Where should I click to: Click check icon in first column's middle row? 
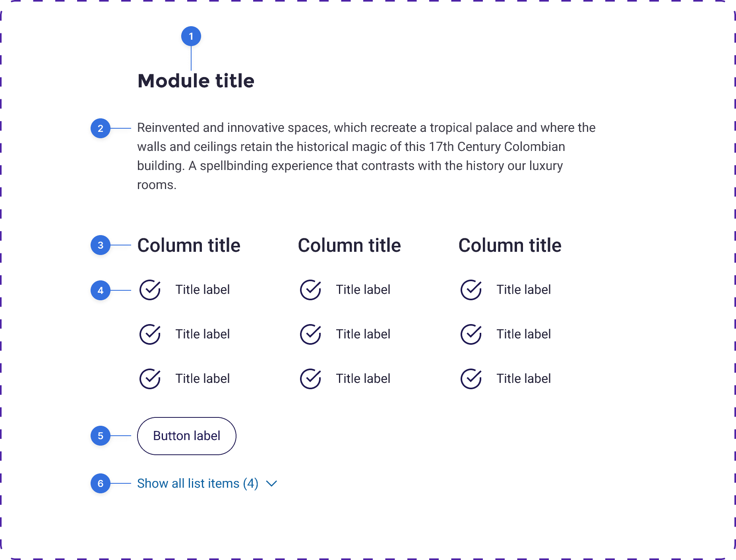tap(150, 334)
